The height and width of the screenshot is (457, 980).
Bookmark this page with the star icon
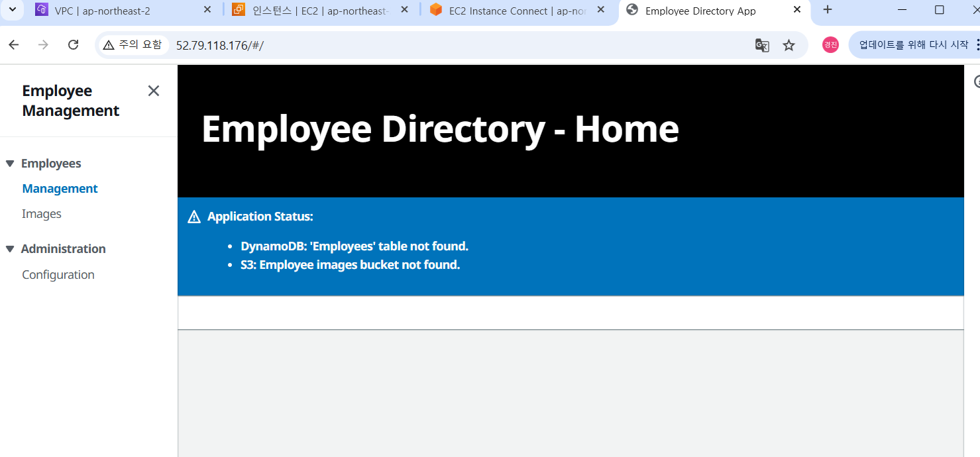click(789, 45)
